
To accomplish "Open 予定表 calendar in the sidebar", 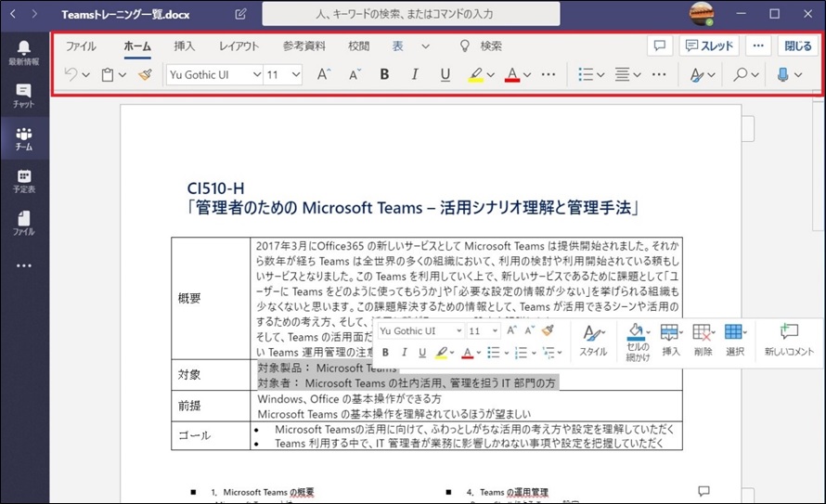I will 24,181.
